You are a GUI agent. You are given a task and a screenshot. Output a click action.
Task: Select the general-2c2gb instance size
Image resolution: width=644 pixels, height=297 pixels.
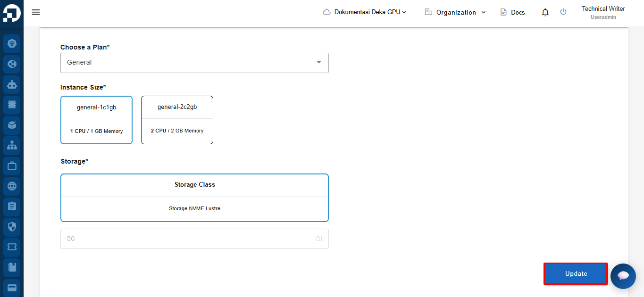(177, 120)
